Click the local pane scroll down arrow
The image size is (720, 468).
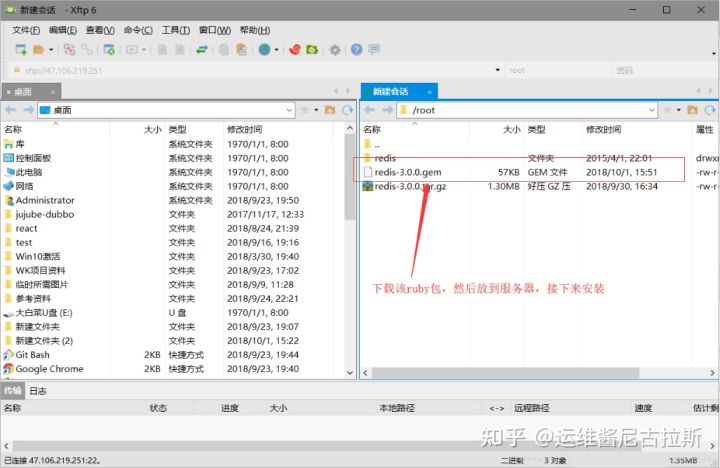coord(350,373)
